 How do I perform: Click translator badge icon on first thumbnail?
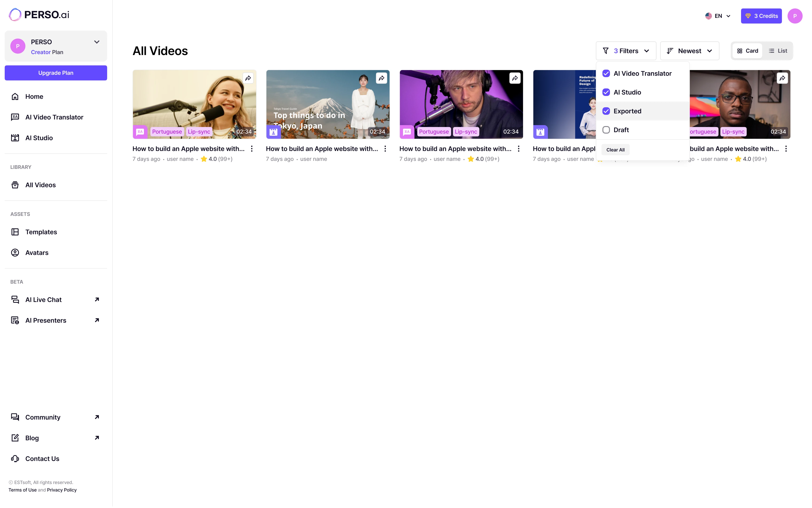(140, 132)
